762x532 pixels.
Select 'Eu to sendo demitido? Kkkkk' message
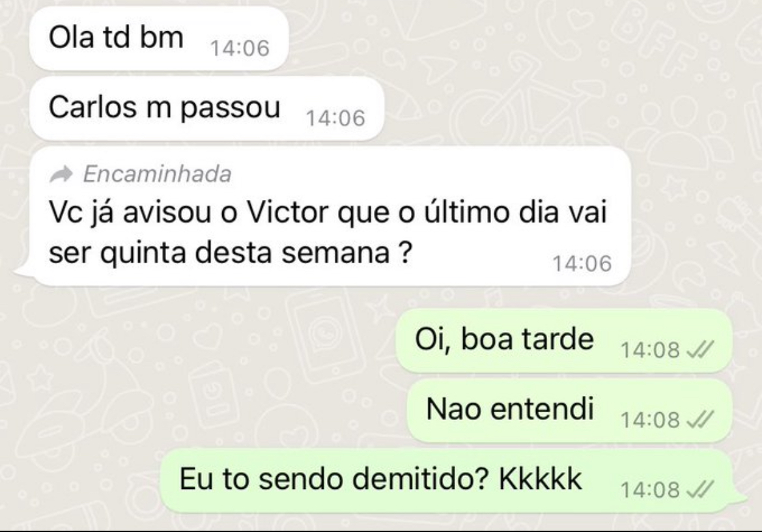[453, 481]
